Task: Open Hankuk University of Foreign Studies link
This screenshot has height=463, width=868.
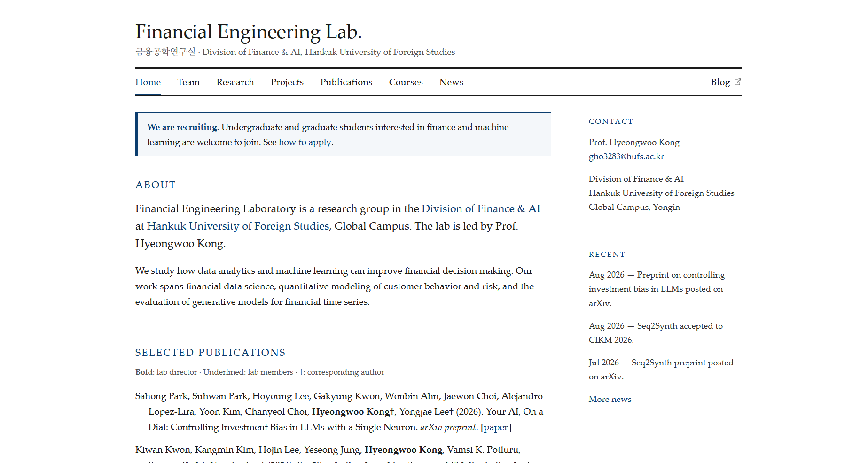Action: click(x=238, y=226)
